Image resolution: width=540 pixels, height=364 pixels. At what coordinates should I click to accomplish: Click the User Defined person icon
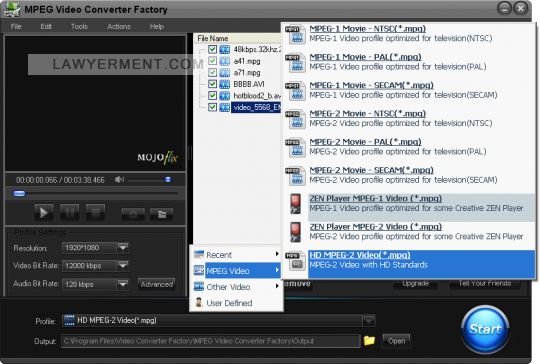(199, 302)
